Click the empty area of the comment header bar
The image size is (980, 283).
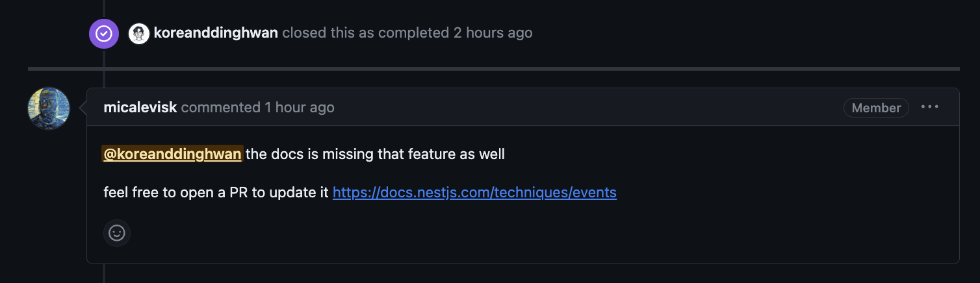click(585, 107)
